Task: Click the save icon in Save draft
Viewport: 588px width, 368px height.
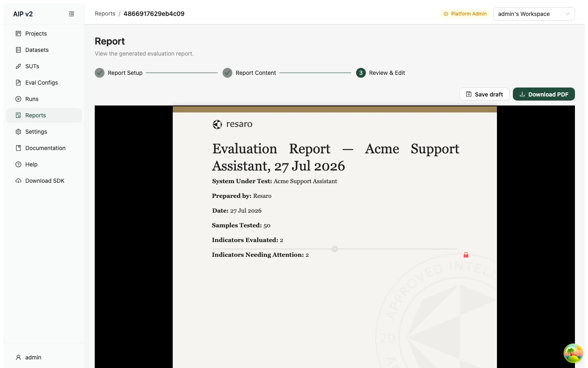Action: click(469, 94)
